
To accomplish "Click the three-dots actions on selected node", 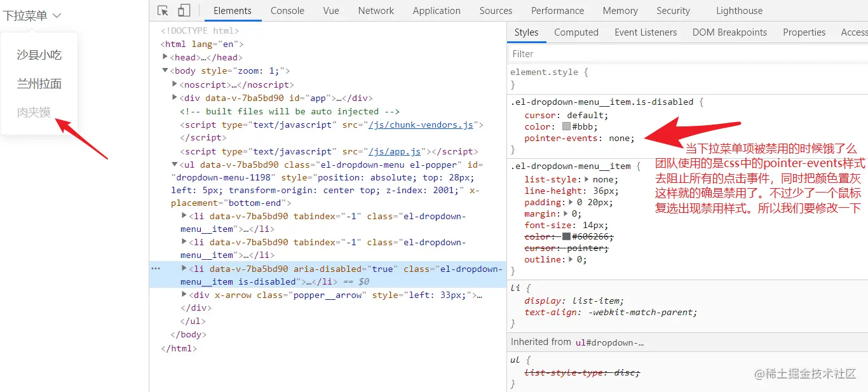I will [x=156, y=269].
